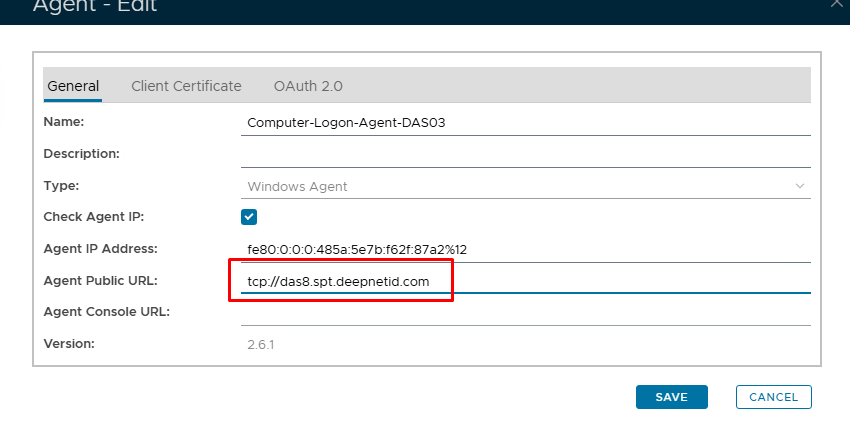Click the "Agent - Edit" dialog title
The height and width of the screenshot is (435, 850).
tap(95, 7)
